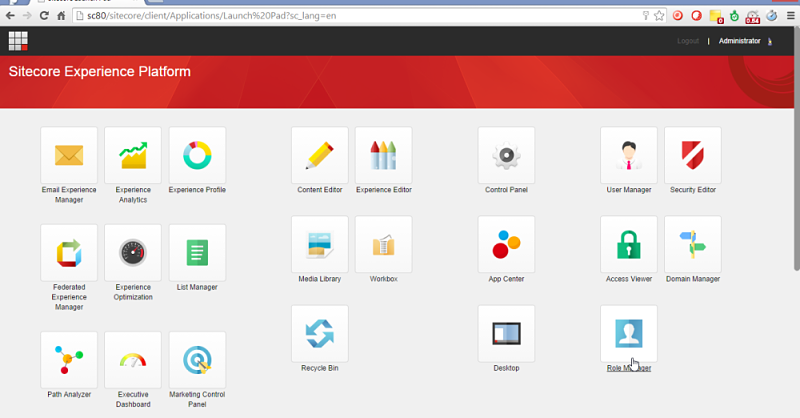This screenshot has width=800, height=418.
Task: Open Experience Profile tile
Action: (197, 156)
